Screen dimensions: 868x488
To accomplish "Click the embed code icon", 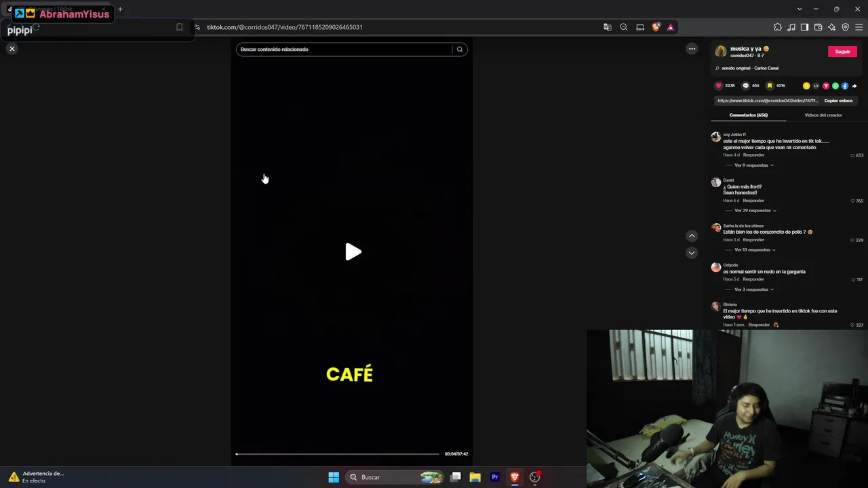I will (816, 86).
